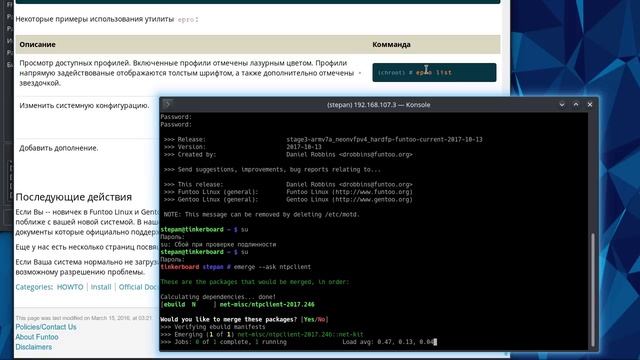Open the Categories link on the page
The width and height of the screenshot is (640, 360).
(x=33, y=287)
